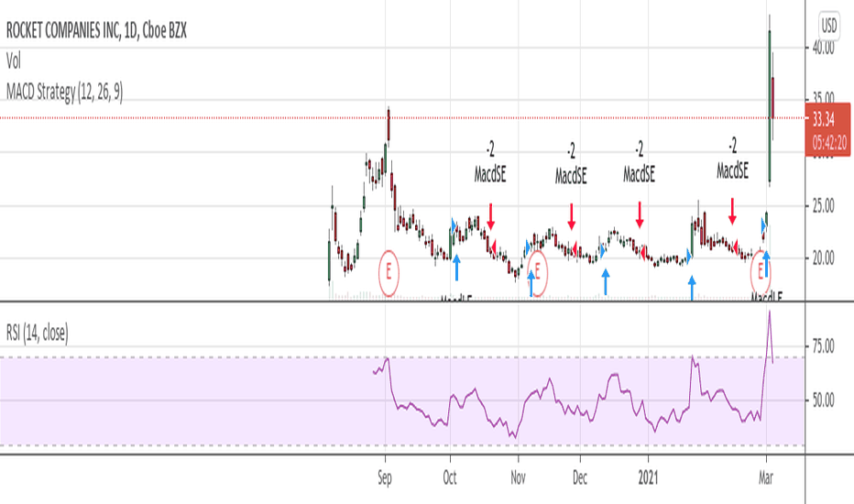This screenshot has height=504, width=854.
Task: Click the USD currency button
Action: pos(829,25)
